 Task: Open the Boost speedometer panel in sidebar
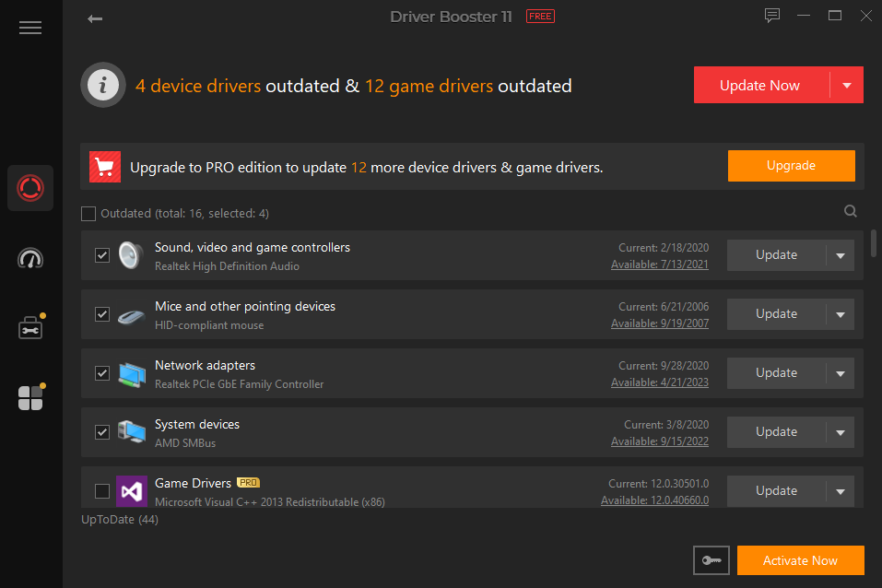pyautogui.click(x=29, y=259)
